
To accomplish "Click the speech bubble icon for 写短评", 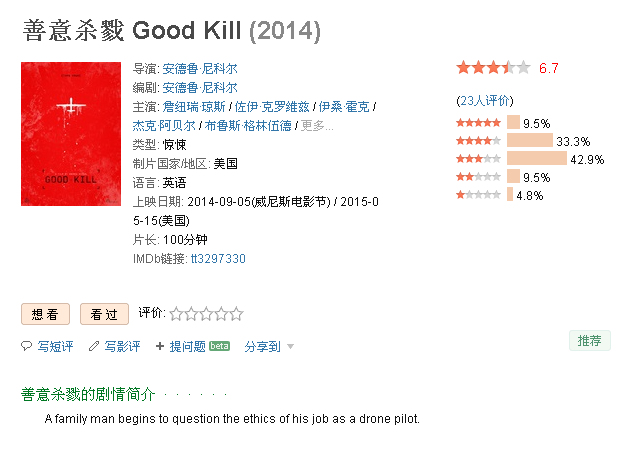I will coord(26,346).
